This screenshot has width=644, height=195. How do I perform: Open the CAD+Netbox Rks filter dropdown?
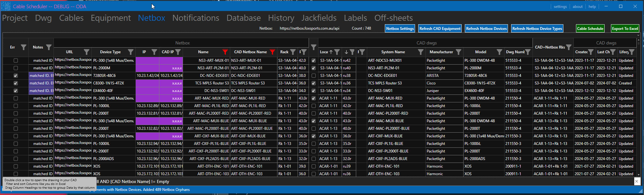pos(569,47)
